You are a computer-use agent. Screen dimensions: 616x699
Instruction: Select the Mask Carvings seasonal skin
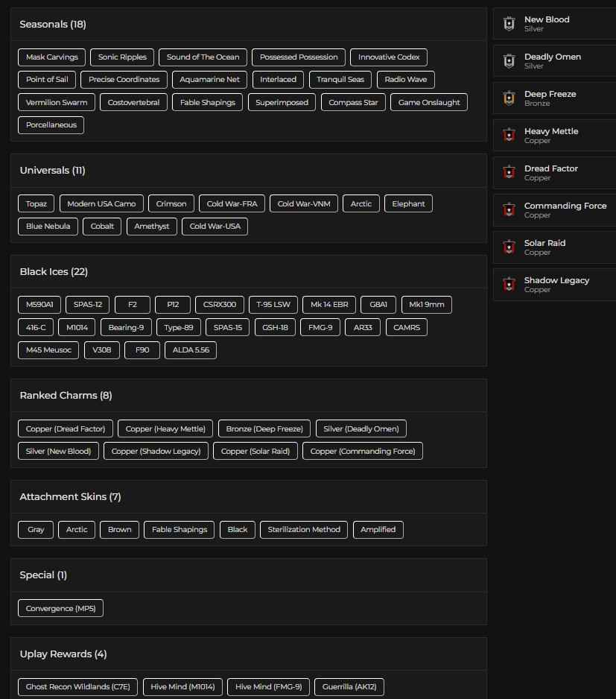coord(51,57)
